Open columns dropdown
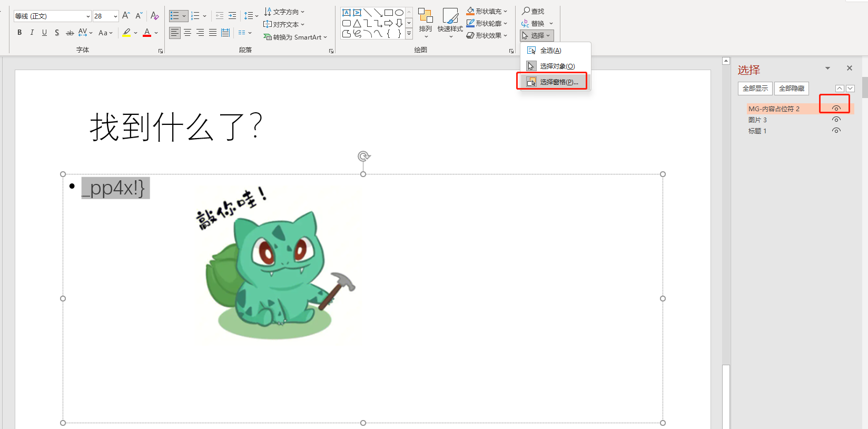Viewport: 868px width, 429px height. [245, 33]
